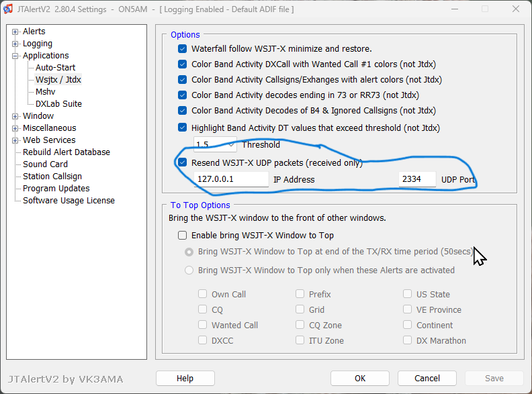Click the Cancel button
The image size is (532, 394).
(x=427, y=378)
